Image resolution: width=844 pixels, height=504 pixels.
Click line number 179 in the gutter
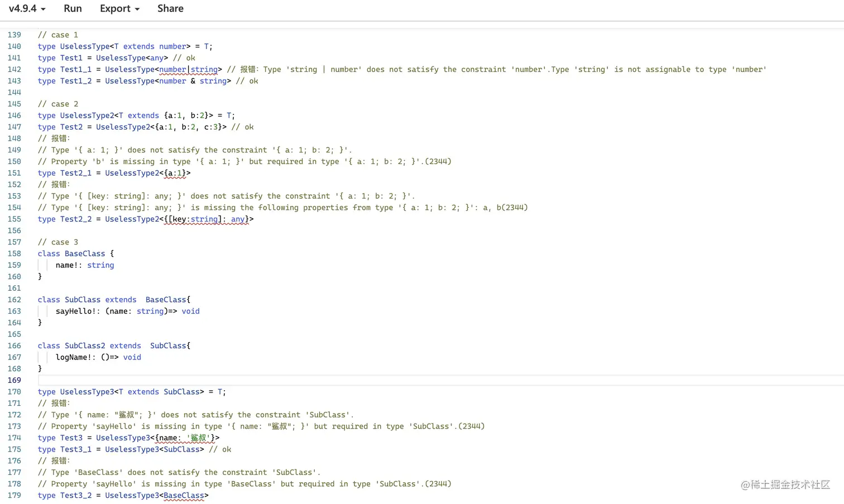pos(14,495)
